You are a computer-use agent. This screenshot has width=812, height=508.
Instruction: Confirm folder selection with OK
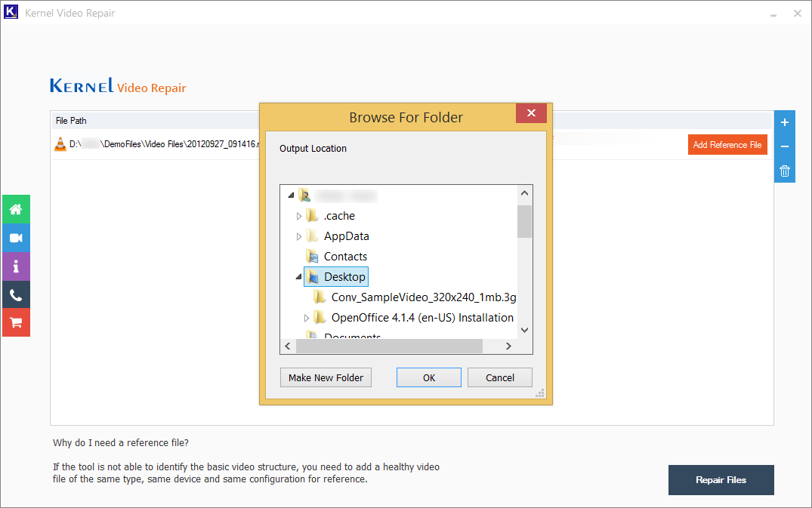(429, 377)
